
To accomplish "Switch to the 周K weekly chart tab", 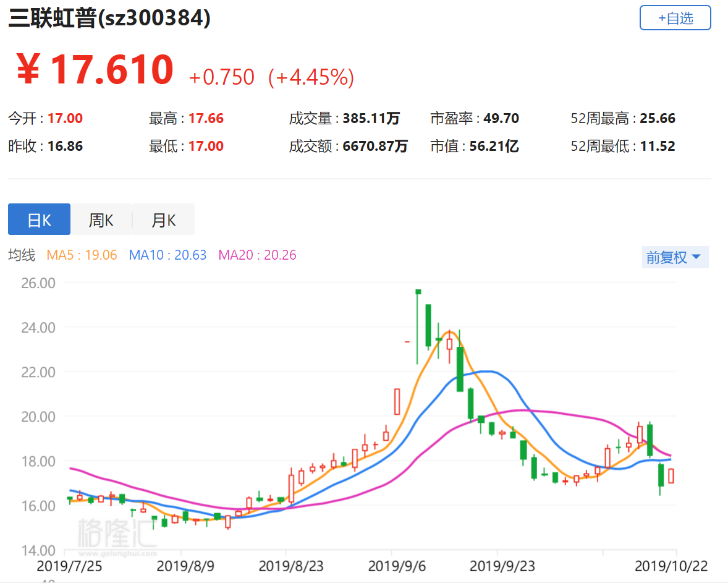I will pos(101,219).
